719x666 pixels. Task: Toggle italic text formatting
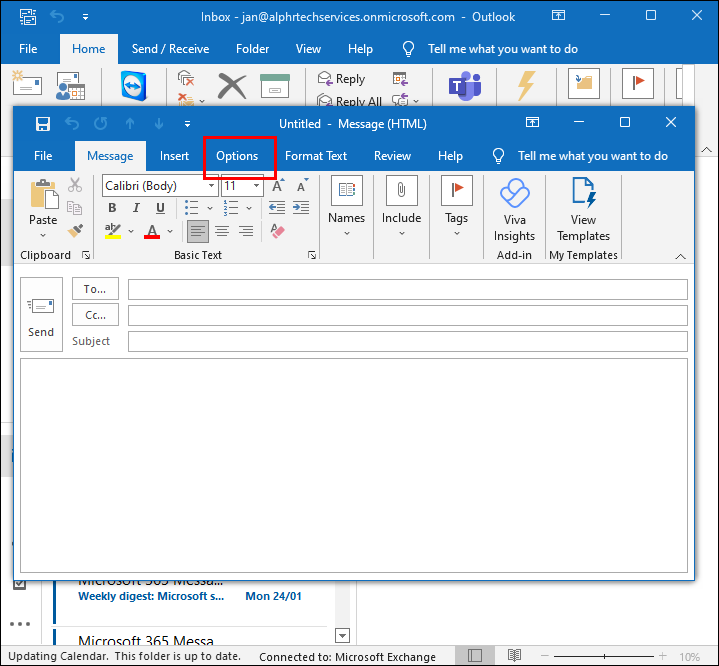click(136, 208)
